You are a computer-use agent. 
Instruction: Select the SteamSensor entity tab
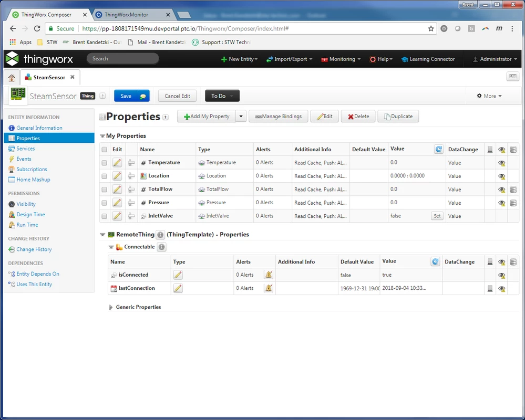coord(49,78)
